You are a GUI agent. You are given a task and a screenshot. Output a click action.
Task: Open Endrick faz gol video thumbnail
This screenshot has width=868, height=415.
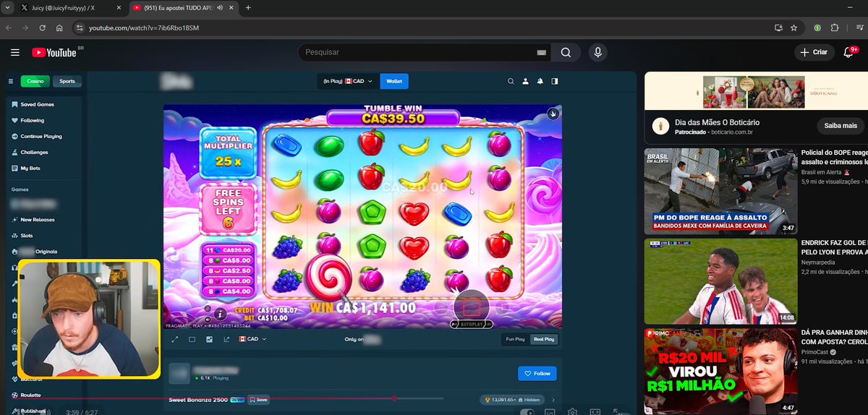click(x=720, y=281)
